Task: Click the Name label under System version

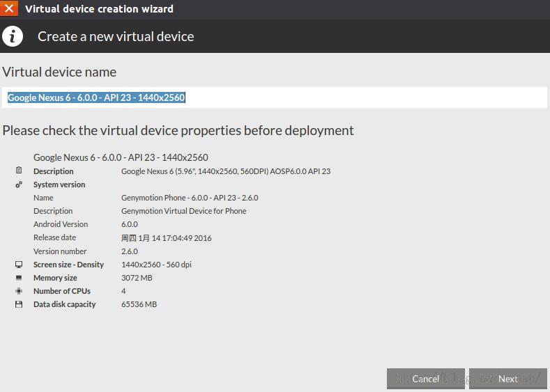Action: pos(43,198)
